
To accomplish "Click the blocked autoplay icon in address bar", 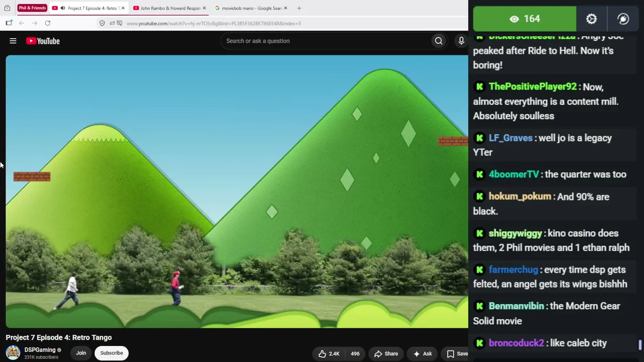I will tap(120, 23).
